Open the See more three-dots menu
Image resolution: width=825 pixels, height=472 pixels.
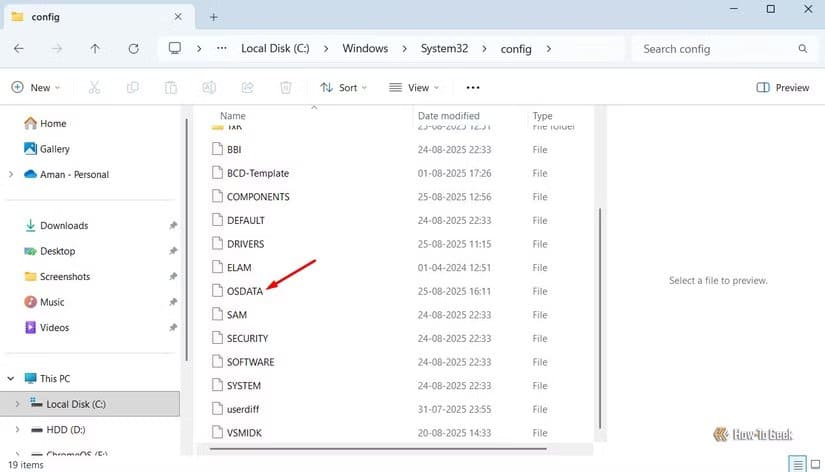473,88
